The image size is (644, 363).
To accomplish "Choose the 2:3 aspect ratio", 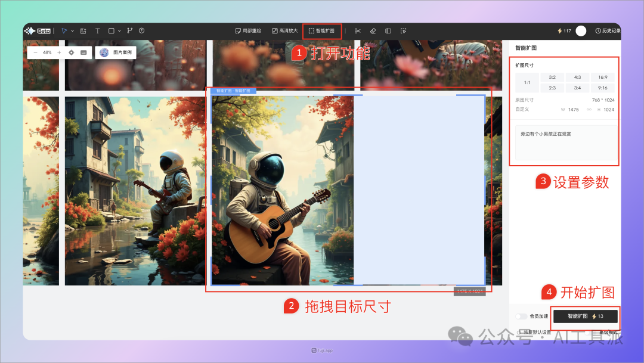I will 552,88.
